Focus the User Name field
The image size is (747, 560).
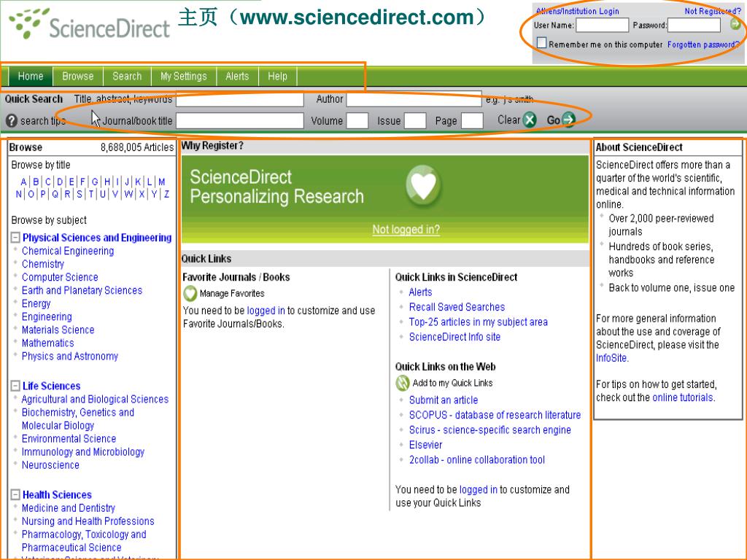coord(602,25)
